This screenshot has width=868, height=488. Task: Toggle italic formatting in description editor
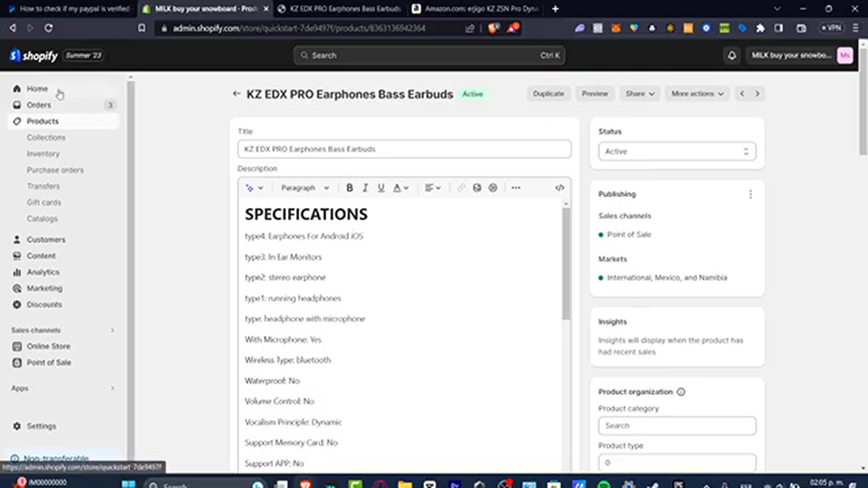coord(365,188)
